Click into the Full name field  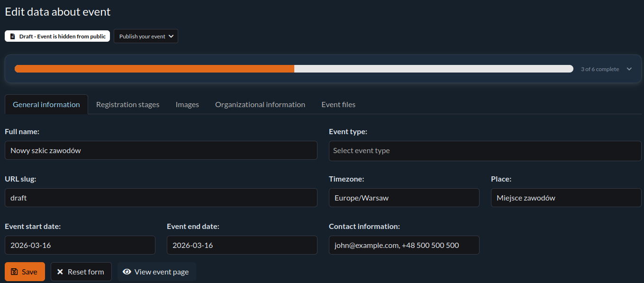161,150
